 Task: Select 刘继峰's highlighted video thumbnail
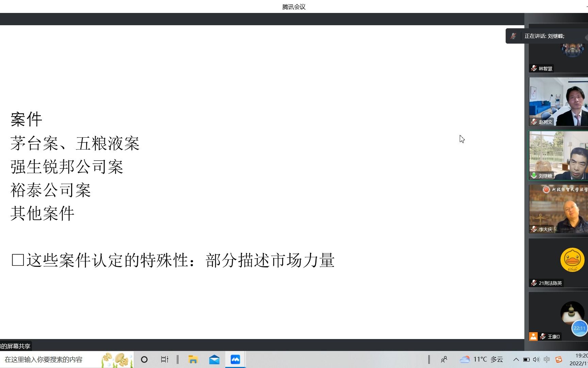[558, 155]
